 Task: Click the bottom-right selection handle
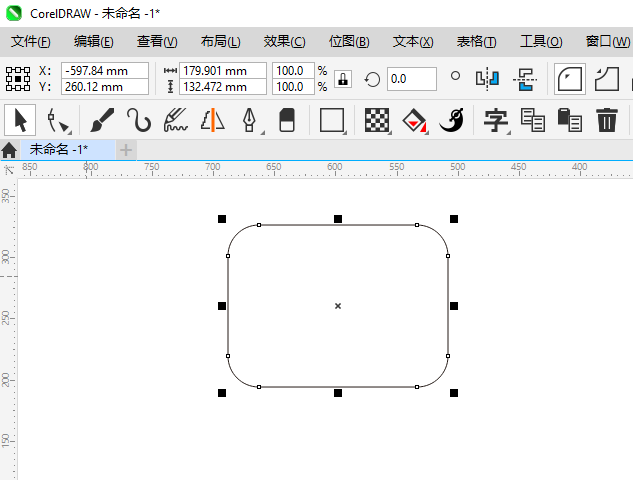pos(454,393)
